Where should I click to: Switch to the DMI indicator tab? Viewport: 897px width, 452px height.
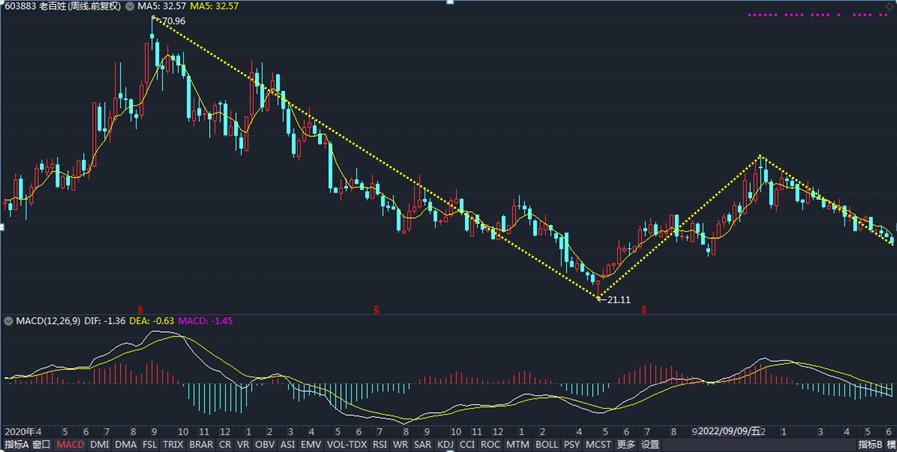[100, 445]
